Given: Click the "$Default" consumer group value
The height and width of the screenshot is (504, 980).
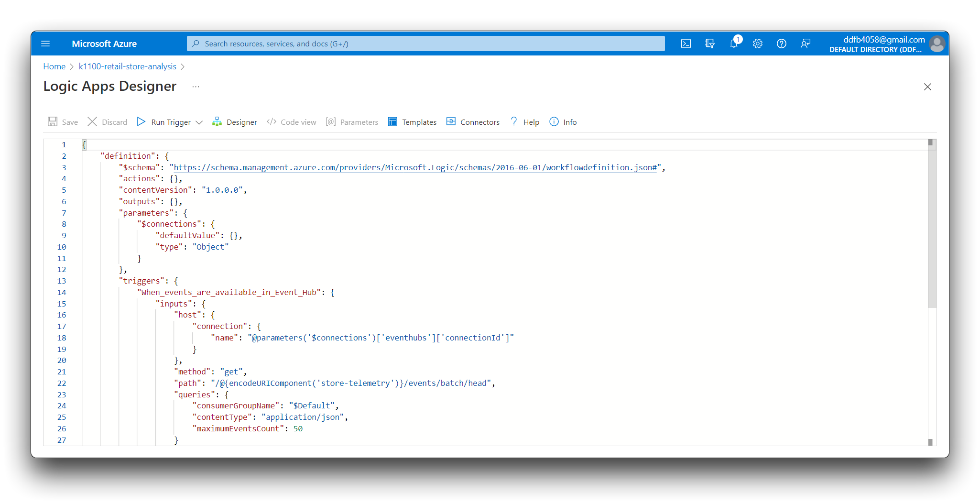Looking at the screenshot, I should 312,405.
